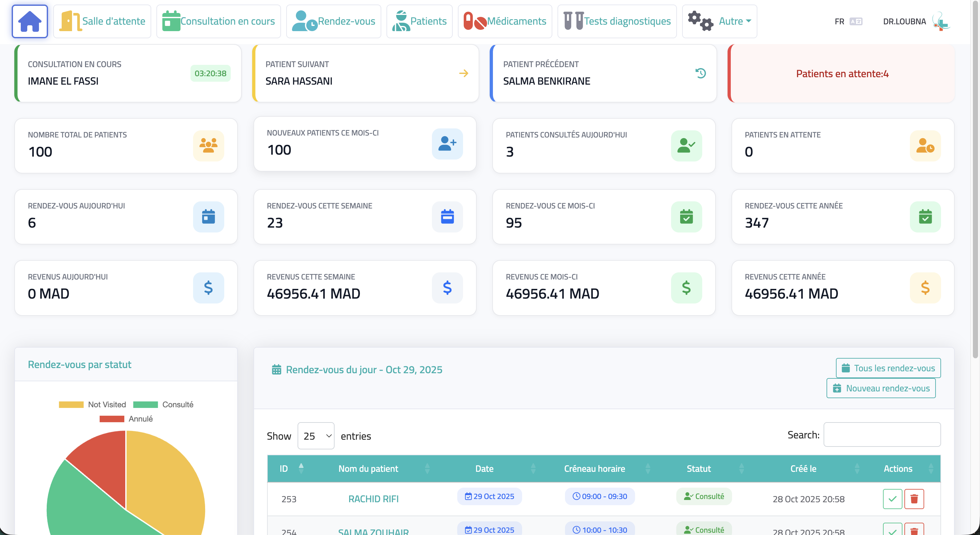Click the Nouveau rendez-vous button

coord(881,388)
